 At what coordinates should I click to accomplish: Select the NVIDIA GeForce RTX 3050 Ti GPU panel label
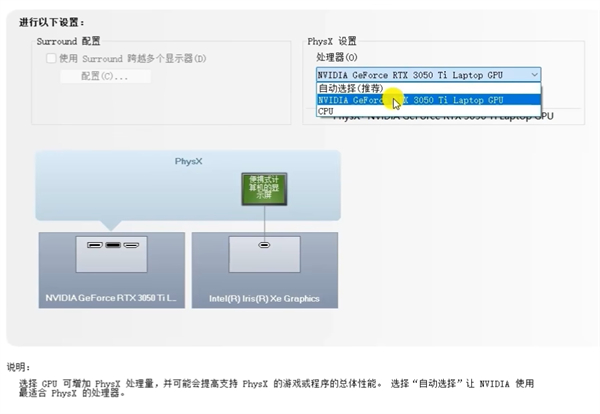[111, 298]
